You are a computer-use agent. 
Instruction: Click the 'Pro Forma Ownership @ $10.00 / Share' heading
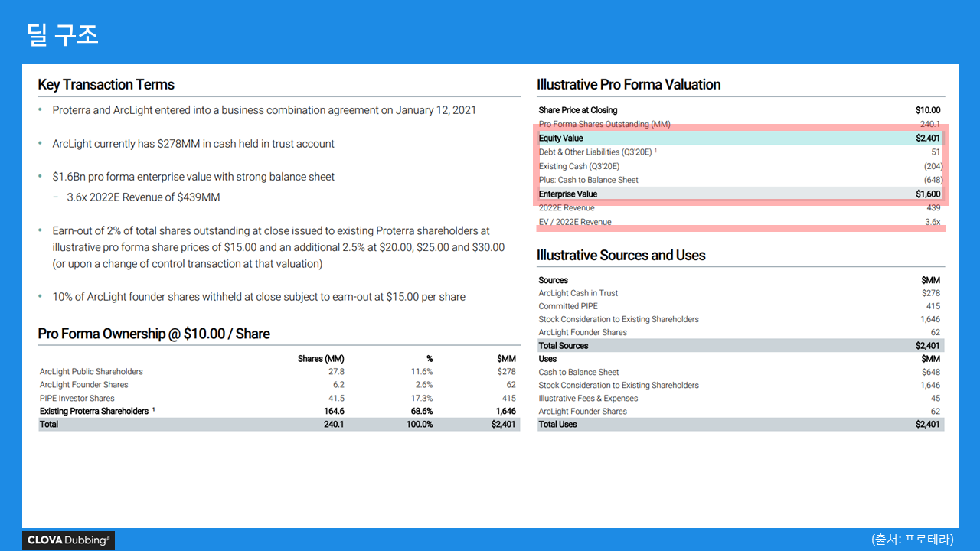[x=154, y=334]
